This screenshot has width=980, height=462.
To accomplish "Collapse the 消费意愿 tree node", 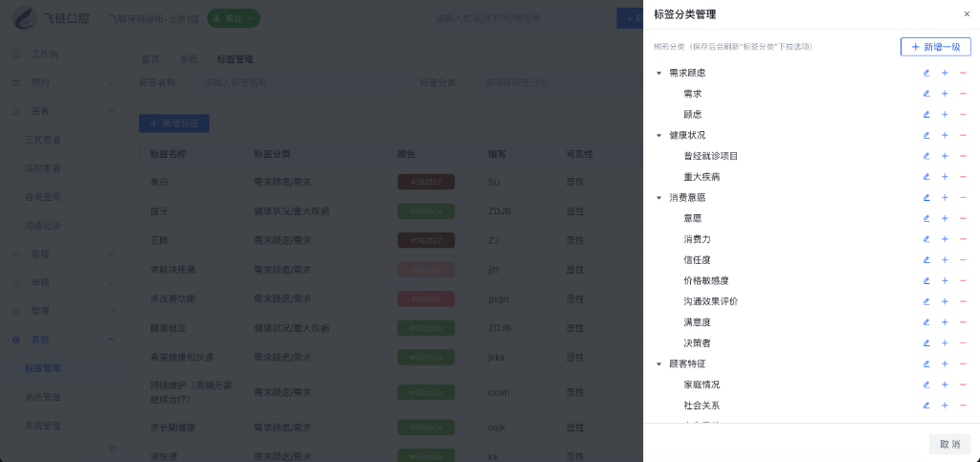I will pyautogui.click(x=658, y=197).
